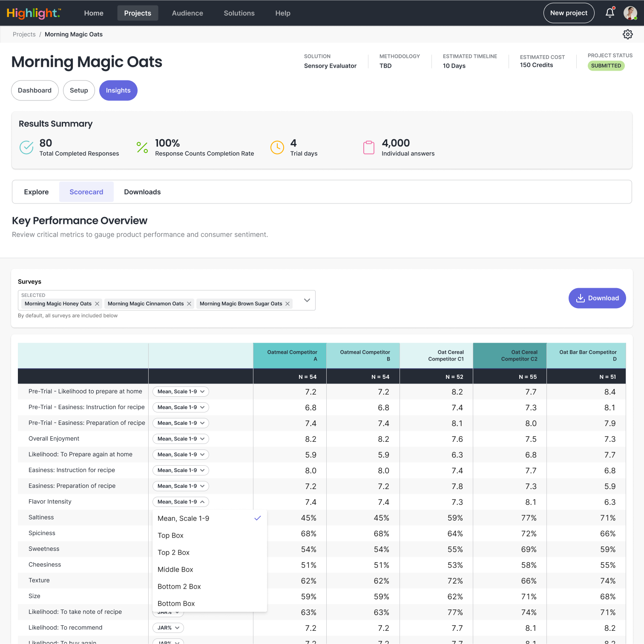Remove Morning Magic Honey Oats chip
Viewport: 644px width, 644px height.
tap(97, 303)
